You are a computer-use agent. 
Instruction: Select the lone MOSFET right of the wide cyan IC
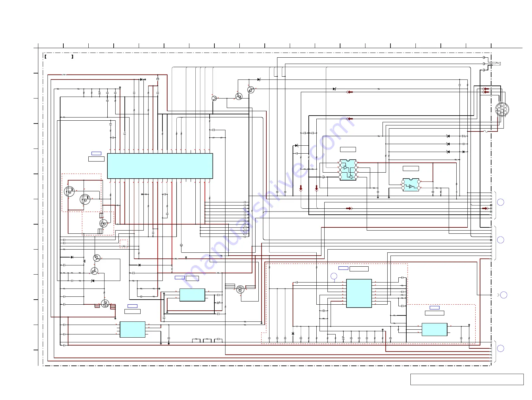pos(240,289)
